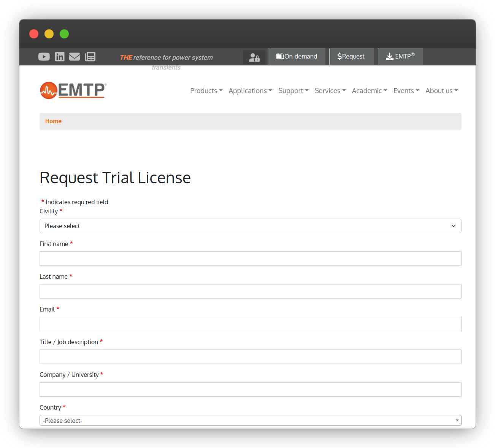Expand the Academic menu

click(370, 91)
